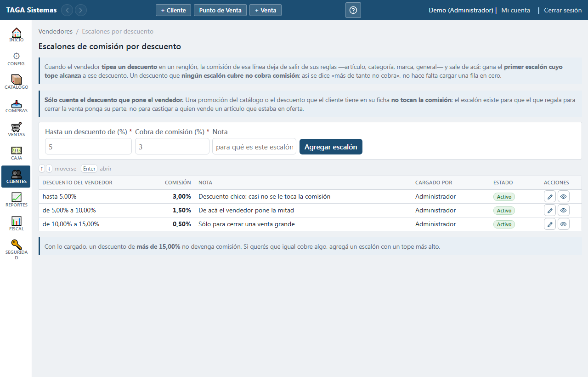The width and height of the screenshot is (588, 377).
Task: Edit the 'hasta 5,00%' tier with pencil icon
Action: click(550, 197)
